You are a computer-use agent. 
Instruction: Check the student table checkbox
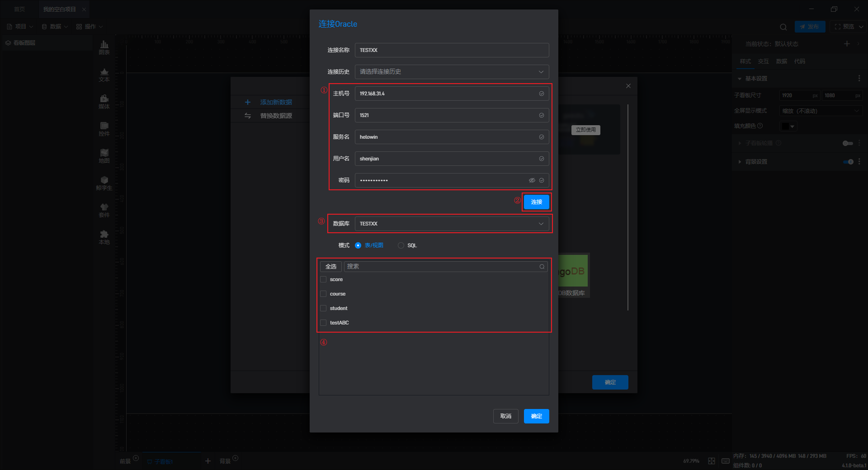click(323, 308)
